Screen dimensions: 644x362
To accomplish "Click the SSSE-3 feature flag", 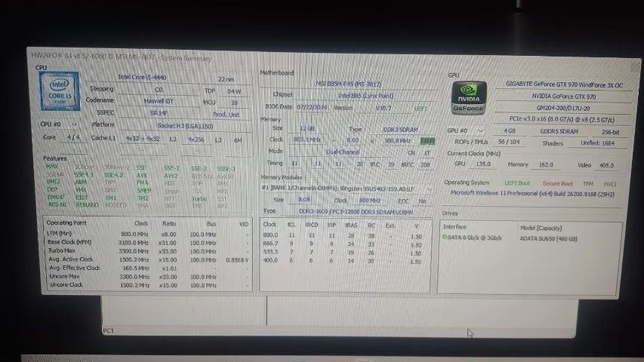I will [226, 169].
